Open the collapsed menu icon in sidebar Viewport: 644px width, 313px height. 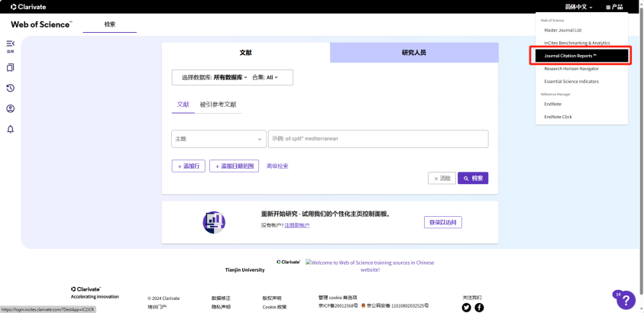tap(10, 46)
